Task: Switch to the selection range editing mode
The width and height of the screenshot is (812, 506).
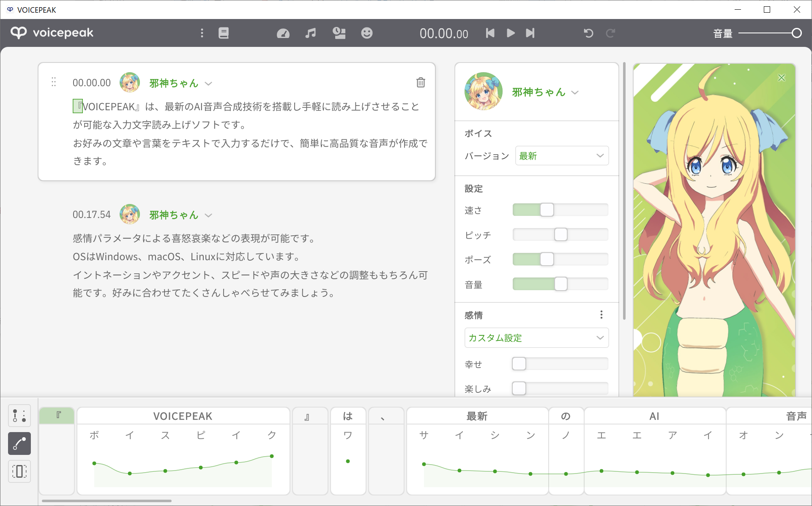Action: coord(19,471)
